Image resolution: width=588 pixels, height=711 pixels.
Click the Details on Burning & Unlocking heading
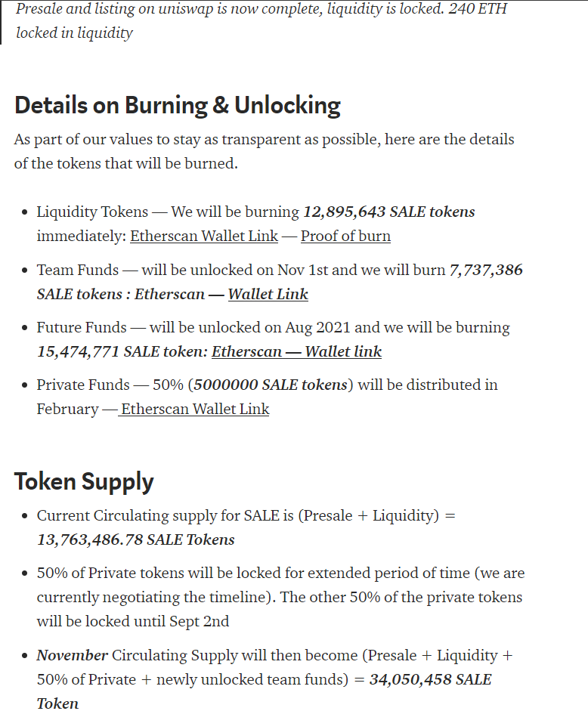[x=178, y=105]
